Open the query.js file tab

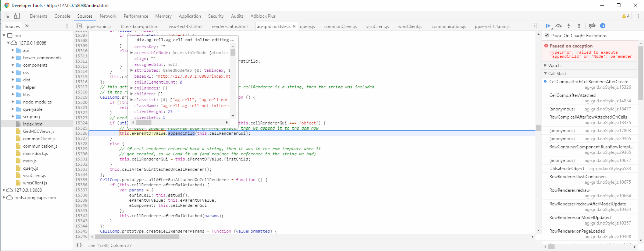click(307, 26)
